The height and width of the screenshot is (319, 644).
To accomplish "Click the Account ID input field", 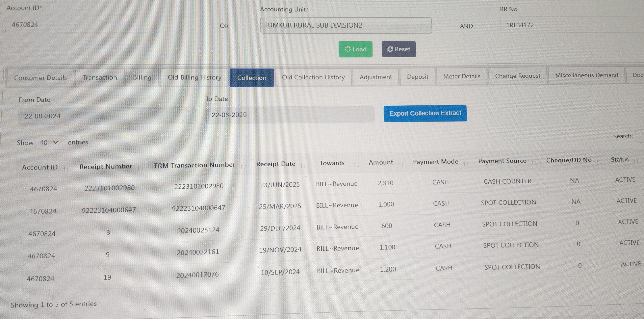I will click(96, 25).
